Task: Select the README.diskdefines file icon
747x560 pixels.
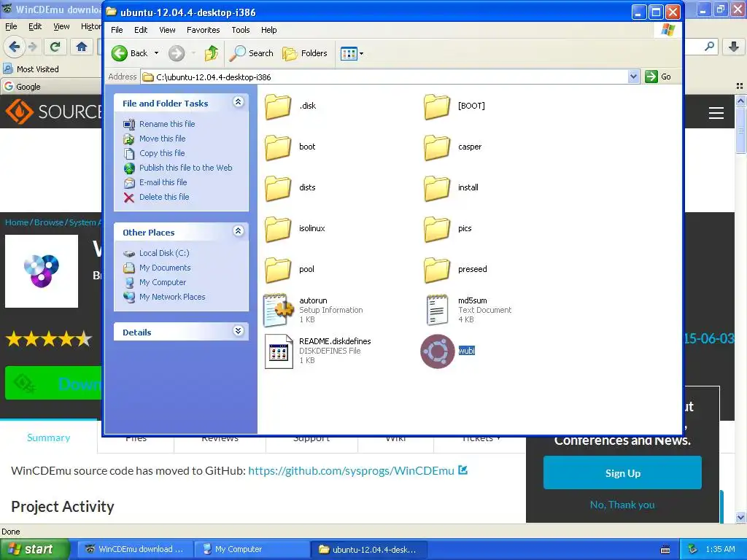Action: point(279,351)
